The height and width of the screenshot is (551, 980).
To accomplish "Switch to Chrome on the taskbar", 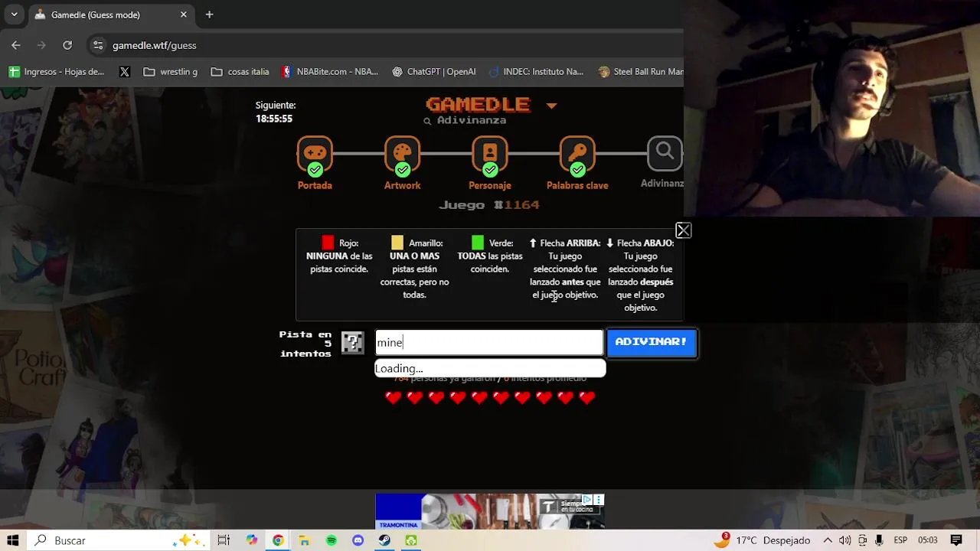I will pos(278,540).
